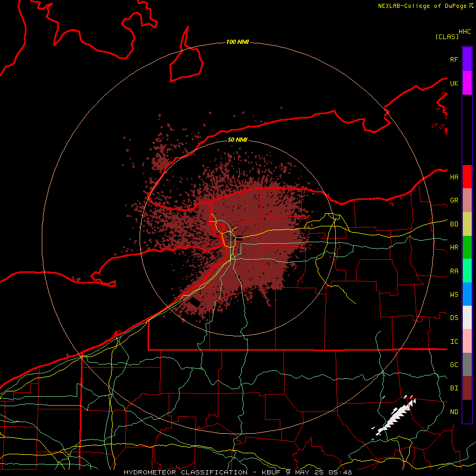Select the gray GC legend swatch

467,364
